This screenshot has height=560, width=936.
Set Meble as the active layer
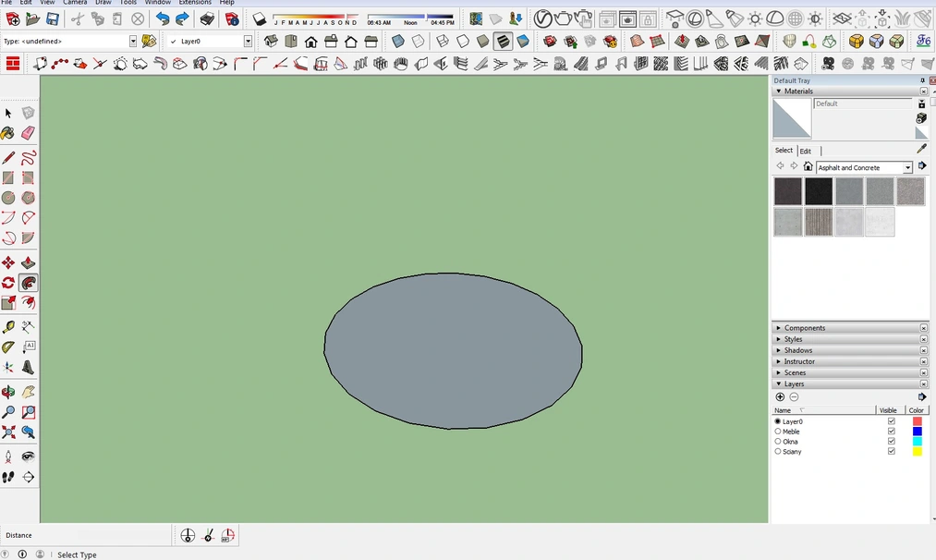[777, 431]
